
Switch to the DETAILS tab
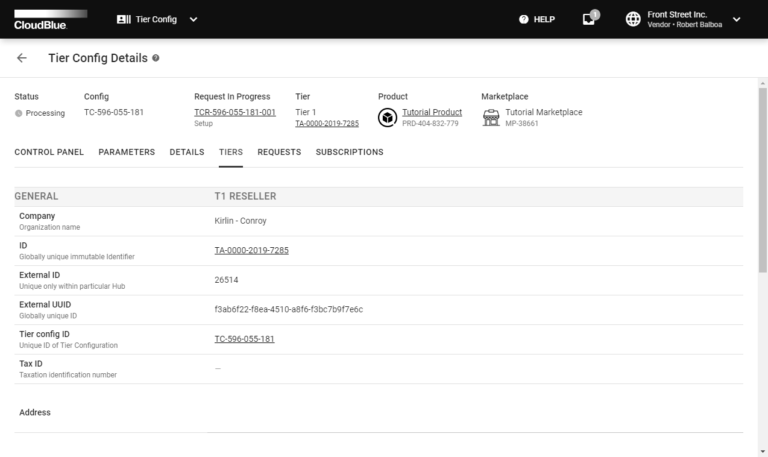coord(187,152)
